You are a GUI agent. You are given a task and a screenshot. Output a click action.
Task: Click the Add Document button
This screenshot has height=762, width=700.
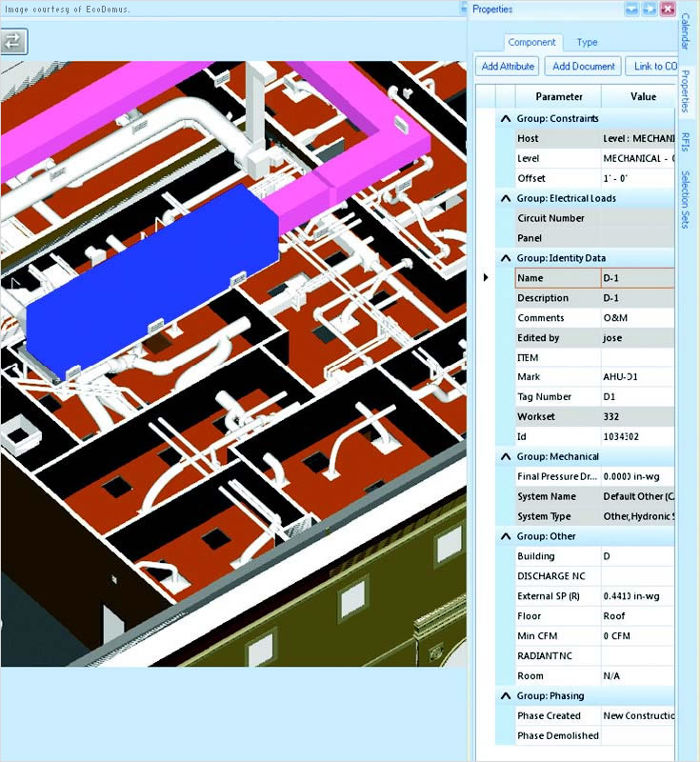[583, 67]
